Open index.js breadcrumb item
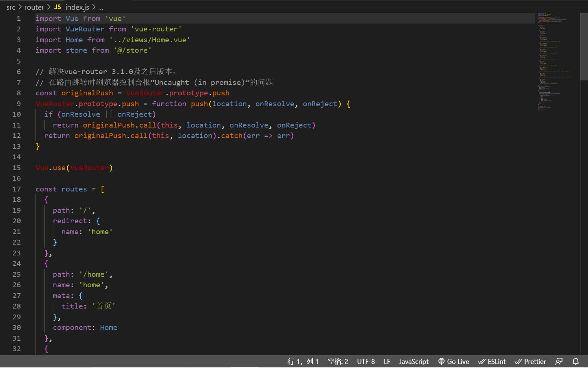The width and height of the screenshot is (588, 368). pyautogui.click(x=72, y=7)
